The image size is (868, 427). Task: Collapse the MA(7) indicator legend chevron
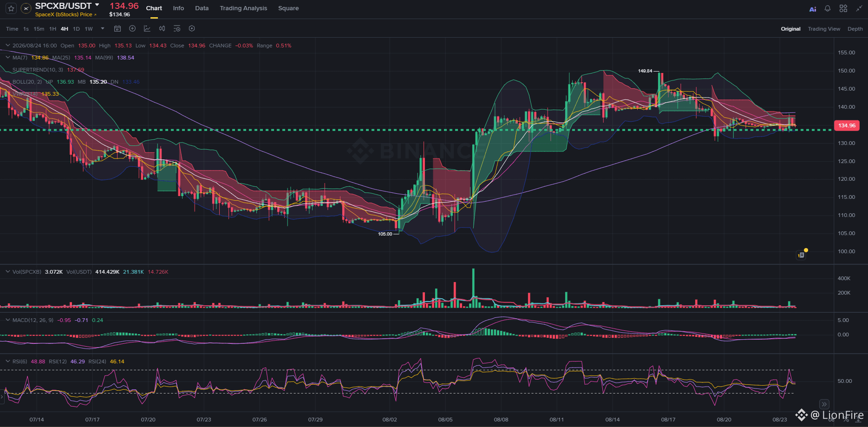tap(7, 58)
